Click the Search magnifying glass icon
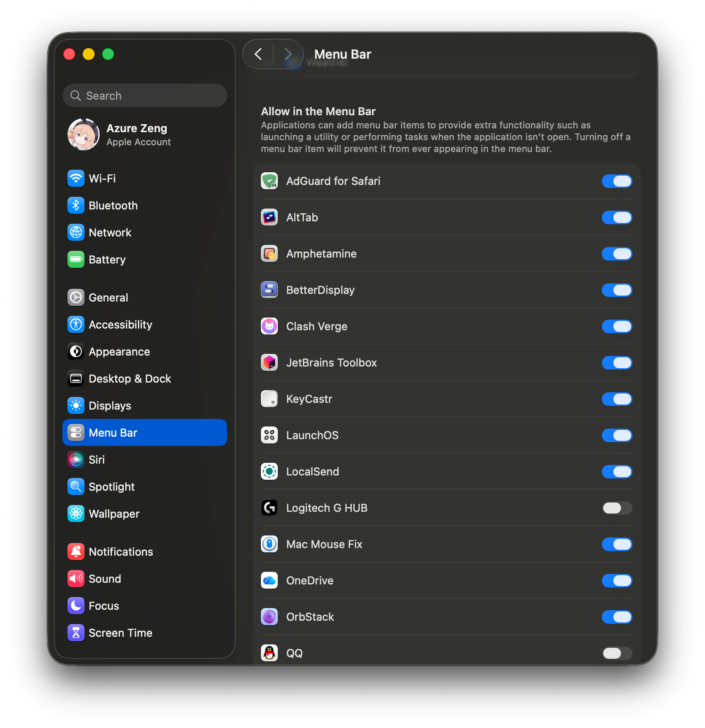Viewport: 705px width, 728px height. (x=76, y=96)
